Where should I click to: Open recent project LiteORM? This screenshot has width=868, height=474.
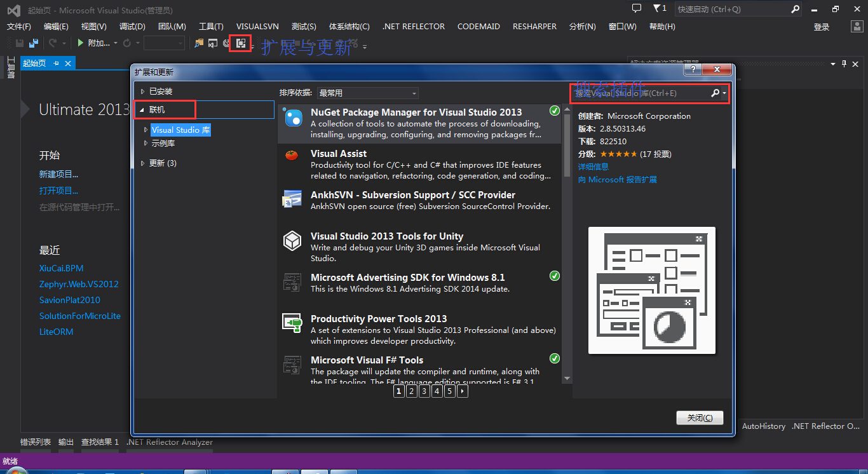point(57,332)
